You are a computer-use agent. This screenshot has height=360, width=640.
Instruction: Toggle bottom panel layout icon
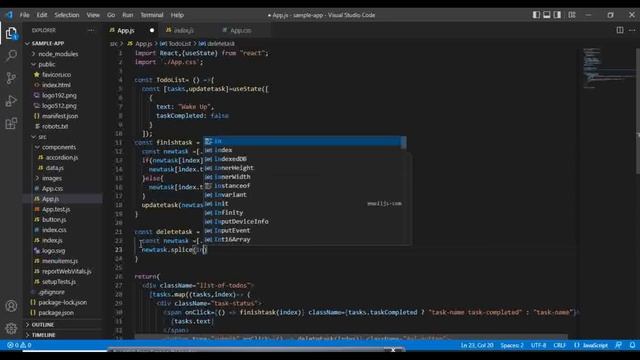click(x=547, y=15)
